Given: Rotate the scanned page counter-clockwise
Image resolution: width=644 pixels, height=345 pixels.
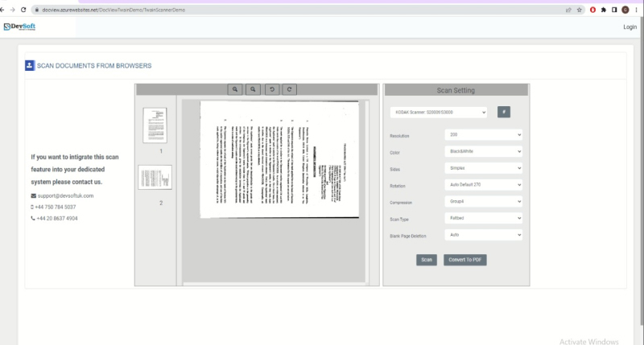Looking at the screenshot, I should point(271,89).
